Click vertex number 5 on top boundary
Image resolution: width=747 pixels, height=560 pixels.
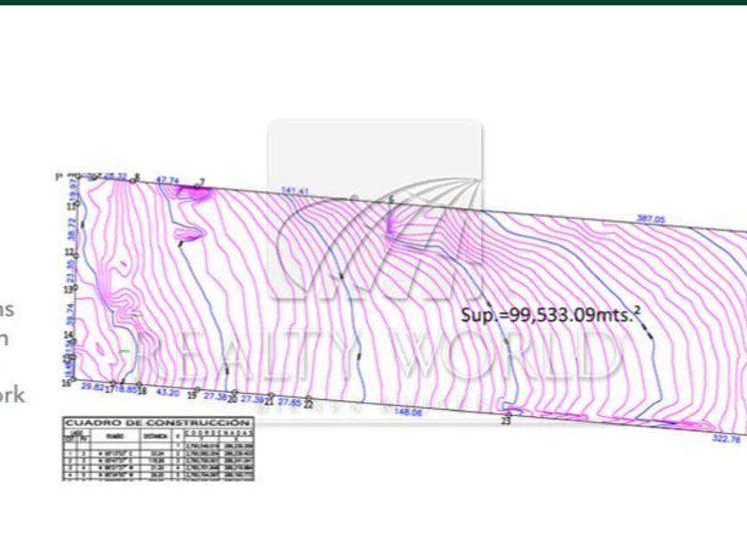(391, 200)
